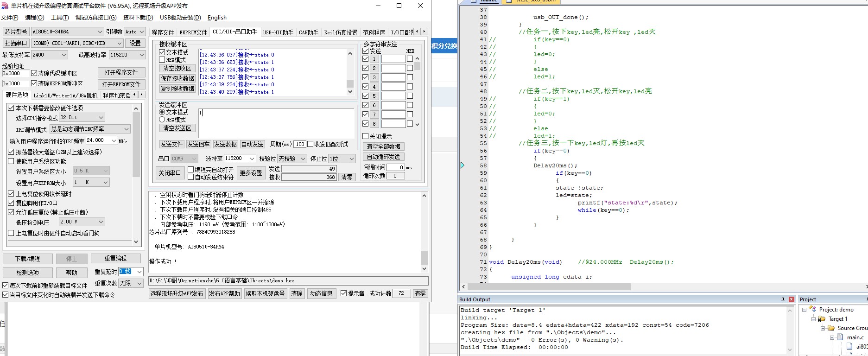This screenshot has width=868, height=356.
Task: Toggle reset pin used as I/O checkbox
Action: coord(11,203)
